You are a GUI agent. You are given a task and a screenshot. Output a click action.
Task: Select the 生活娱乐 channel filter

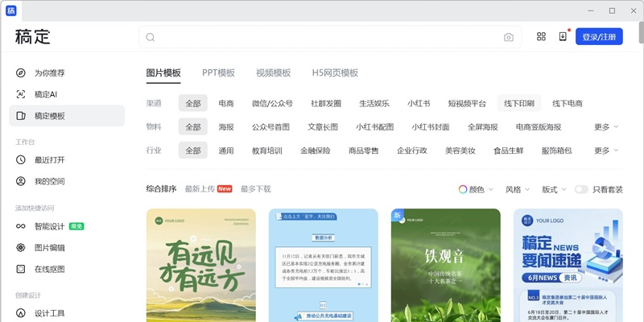[x=374, y=103]
